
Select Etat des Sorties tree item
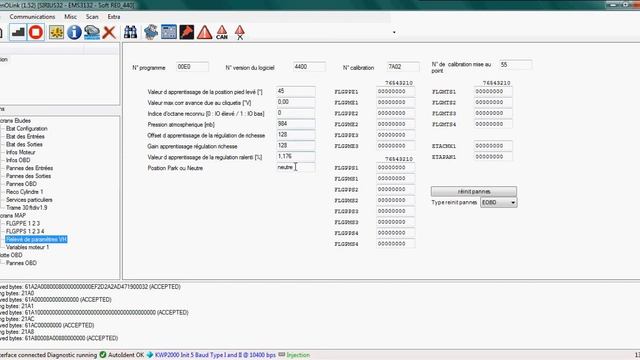(x=24, y=144)
